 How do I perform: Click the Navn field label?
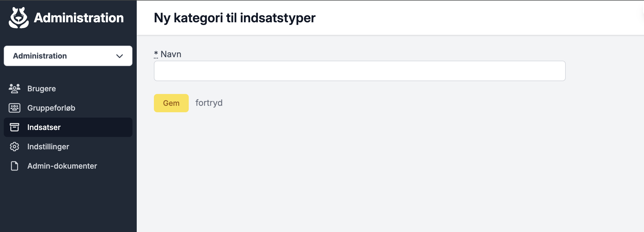tap(171, 54)
